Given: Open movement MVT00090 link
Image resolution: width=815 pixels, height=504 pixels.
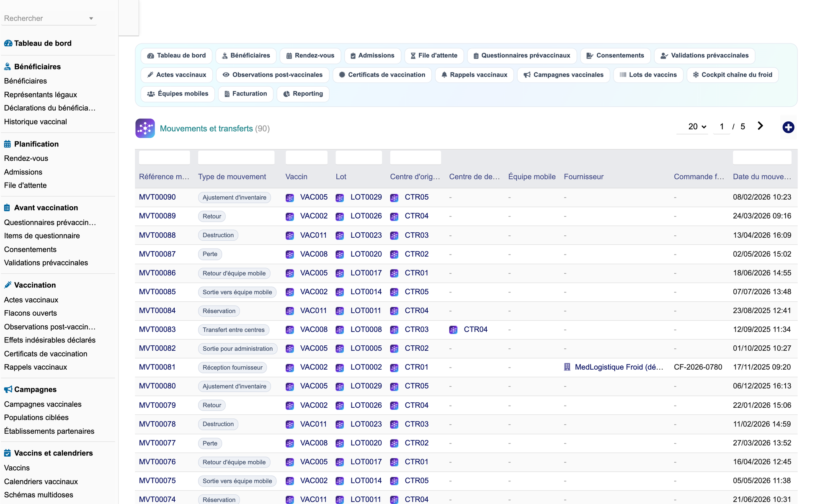Looking at the screenshot, I should (157, 197).
